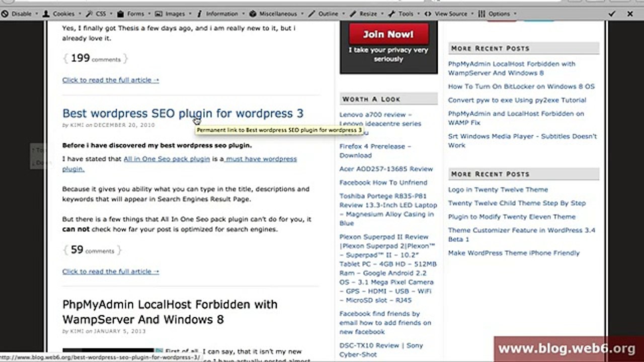
Task: Open Make WordPress Theme iPhone Friendly link
Action: tap(514, 253)
